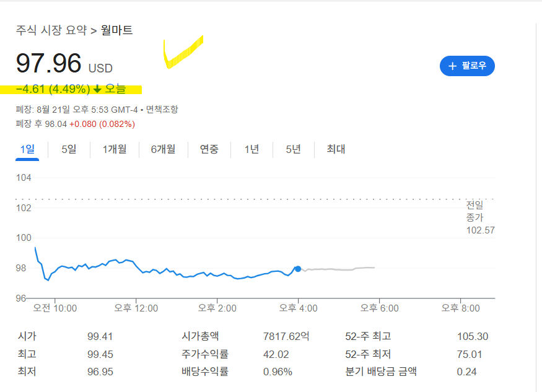Select the 1일 chart tab
Viewport: 542px width, 392px height.
[x=27, y=149]
